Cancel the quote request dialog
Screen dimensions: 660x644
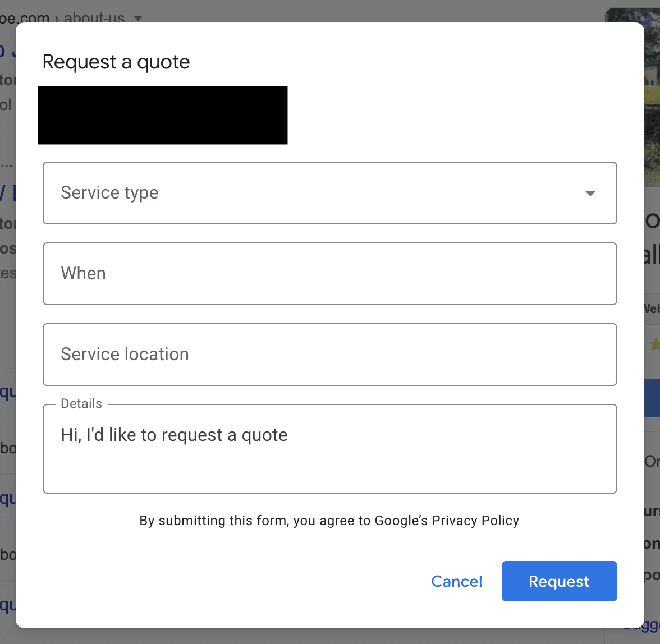tap(456, 581)
